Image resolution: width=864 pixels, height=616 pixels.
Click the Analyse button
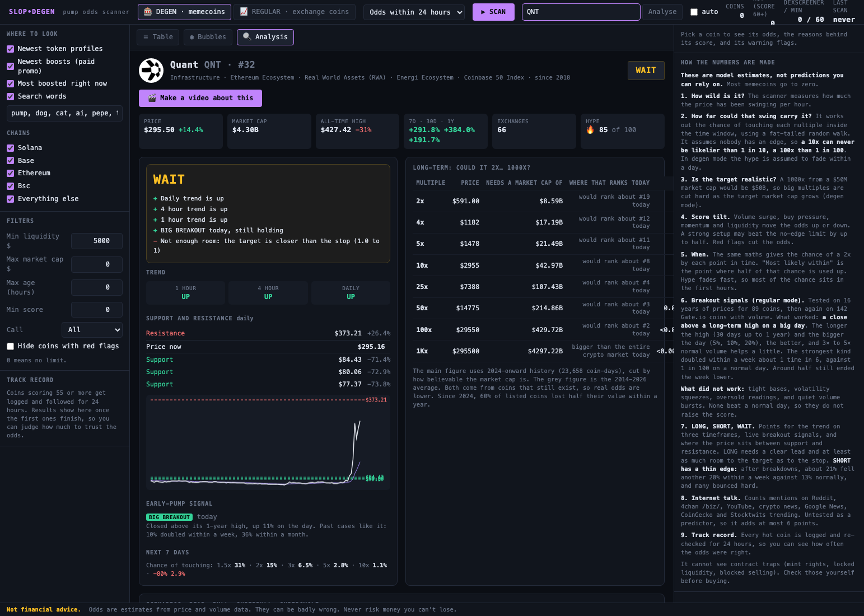662,12
